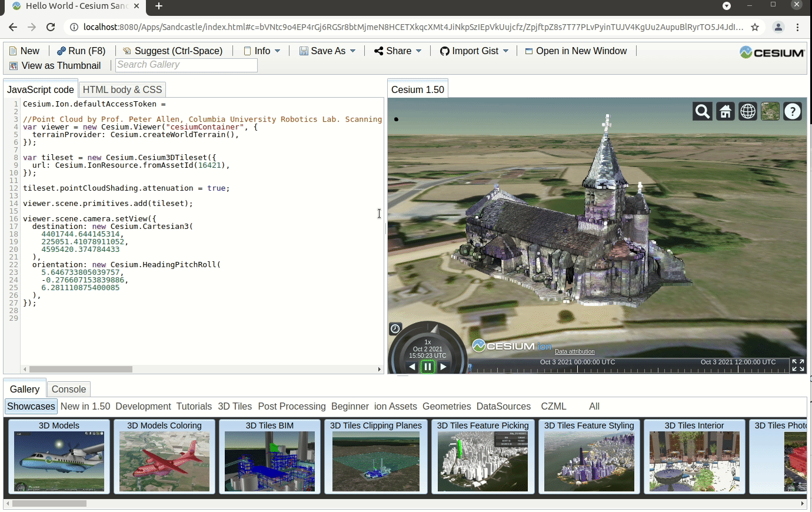This screenshot has width=812, height=512.
Task: Switch to the HTML body & CSS tab
Action: point(122,89)
